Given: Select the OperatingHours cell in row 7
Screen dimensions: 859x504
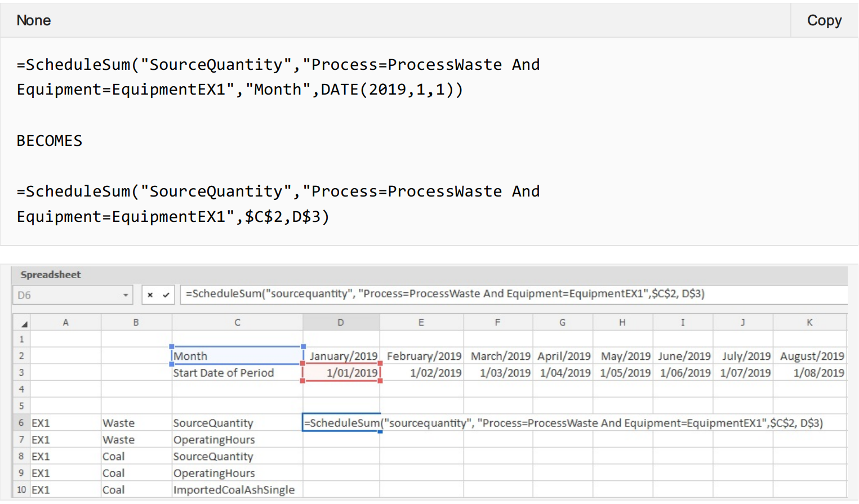Looking at the screenshot, I should pos(237,440).
